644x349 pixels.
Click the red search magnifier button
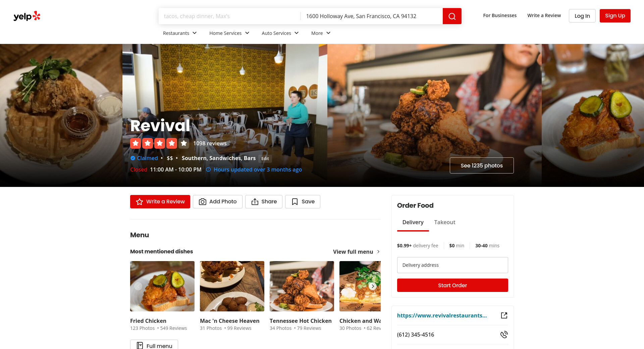coord(452,16)
